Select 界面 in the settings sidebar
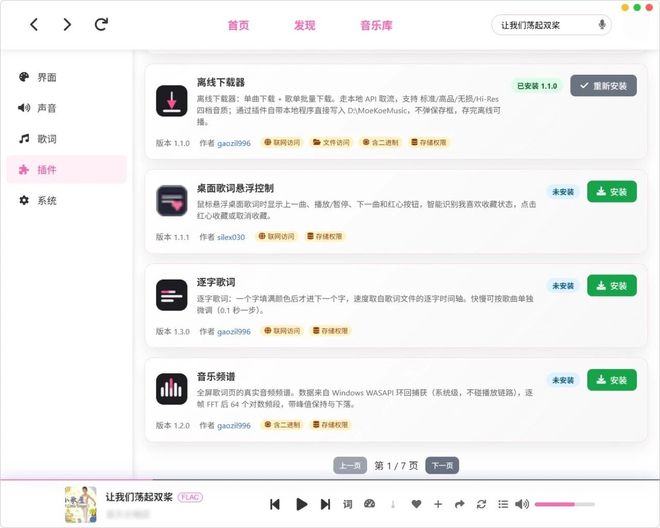660x528 pixels. [67, 77]
